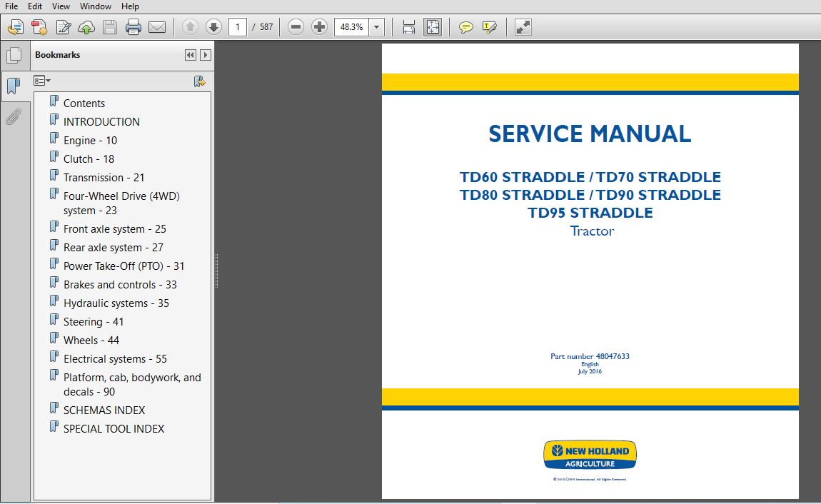
Task: Open the Wheels - 44 bookmark
Action: [x=91, y=341]
